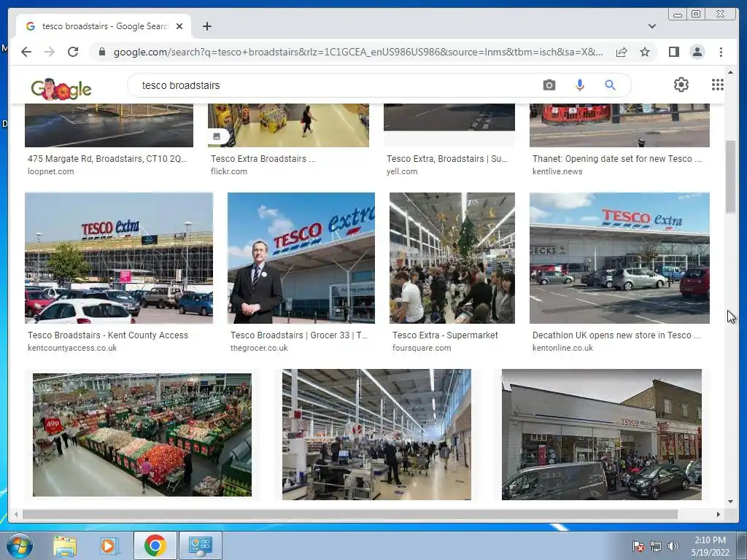The image size is (747, 560).
Task: Open the checkout aisle interior photo
Action: coord(376,435)
